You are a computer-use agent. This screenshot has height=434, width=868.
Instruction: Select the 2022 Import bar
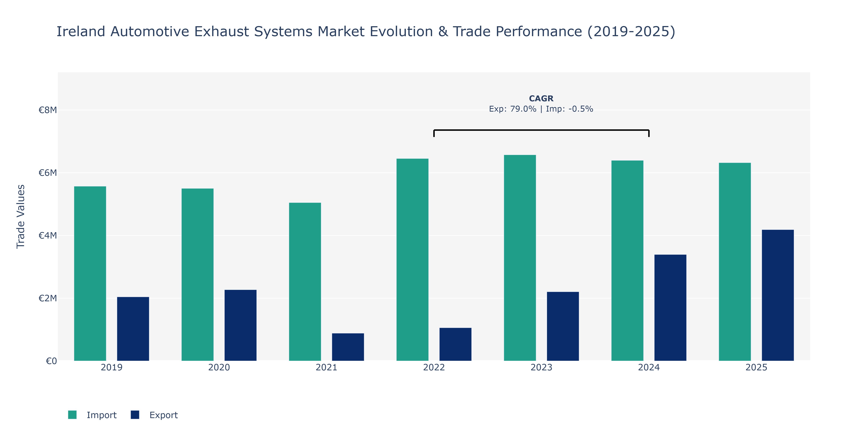412,260
